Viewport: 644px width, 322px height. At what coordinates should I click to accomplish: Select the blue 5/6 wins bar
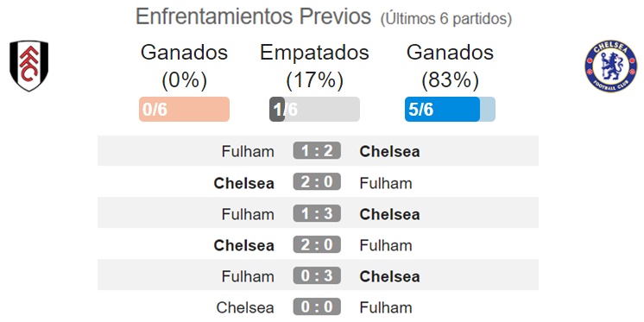click(450, 110)
